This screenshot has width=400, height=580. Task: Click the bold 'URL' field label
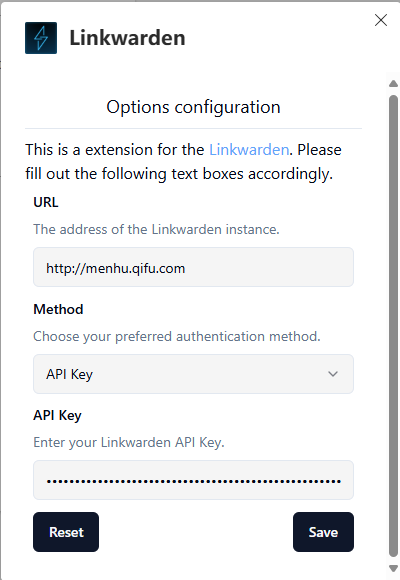(x=46, y=202)
